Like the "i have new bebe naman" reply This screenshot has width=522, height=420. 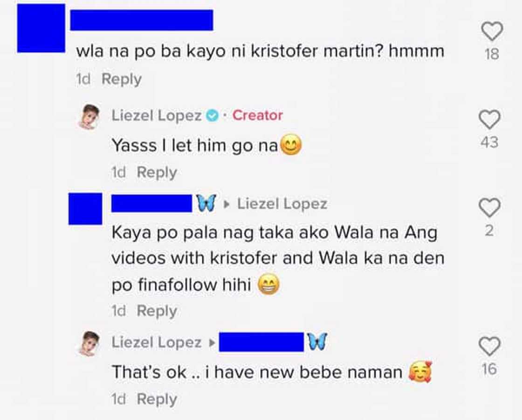click(x=489, y=347)
